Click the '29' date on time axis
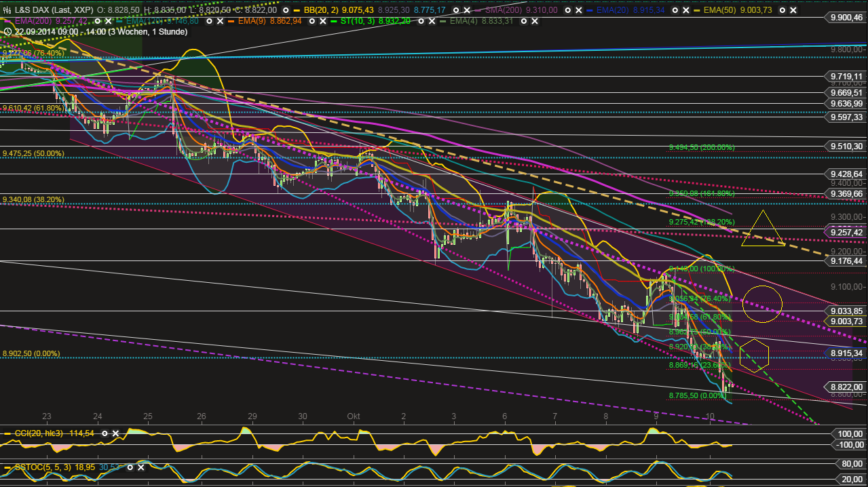The width and height of the screenshot is (868, 487). pyautogui.click(x=252, y=416)
